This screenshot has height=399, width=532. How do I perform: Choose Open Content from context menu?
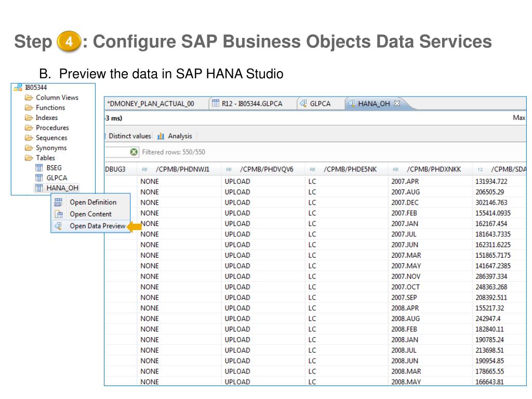coord(90,214)
